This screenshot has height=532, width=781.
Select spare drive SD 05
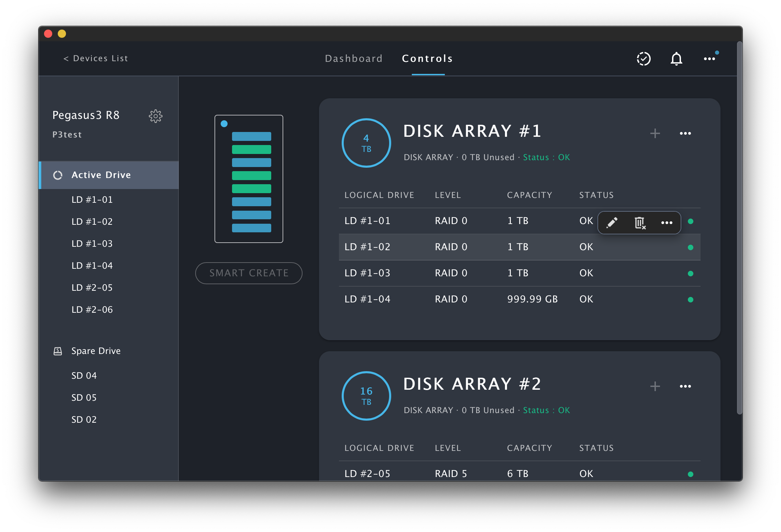84,398
